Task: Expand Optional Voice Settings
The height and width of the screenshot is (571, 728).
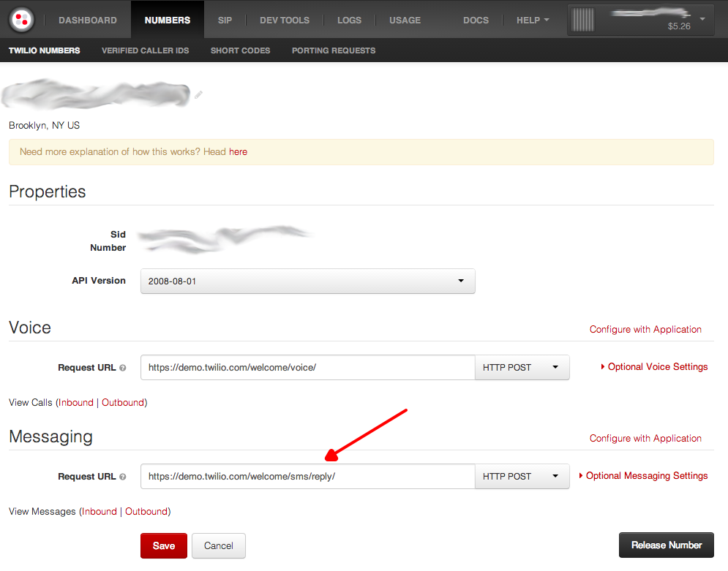Action: click(x=654, y=367)
